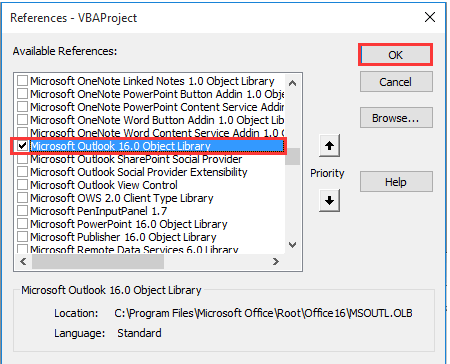Click the vertical scrollbar thumb
Image resolution: width=450 pixels, height=364 pixels.
(292, 156)
